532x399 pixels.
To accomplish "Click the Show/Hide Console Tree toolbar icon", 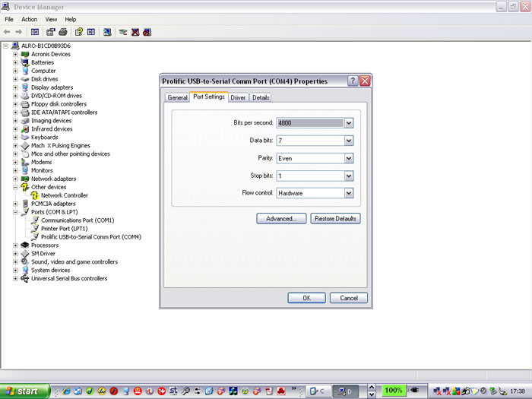I will pyautogui.click(x=35, y=32).
